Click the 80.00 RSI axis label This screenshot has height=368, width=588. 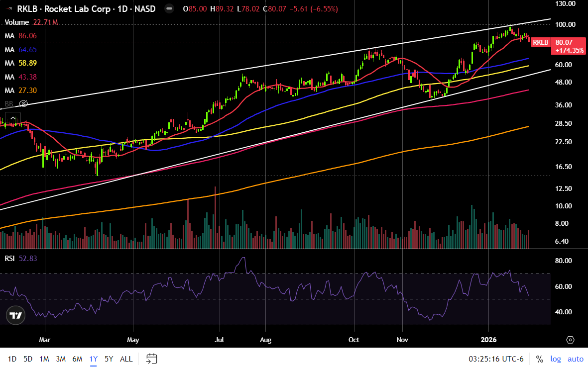[x=563, y=261]
